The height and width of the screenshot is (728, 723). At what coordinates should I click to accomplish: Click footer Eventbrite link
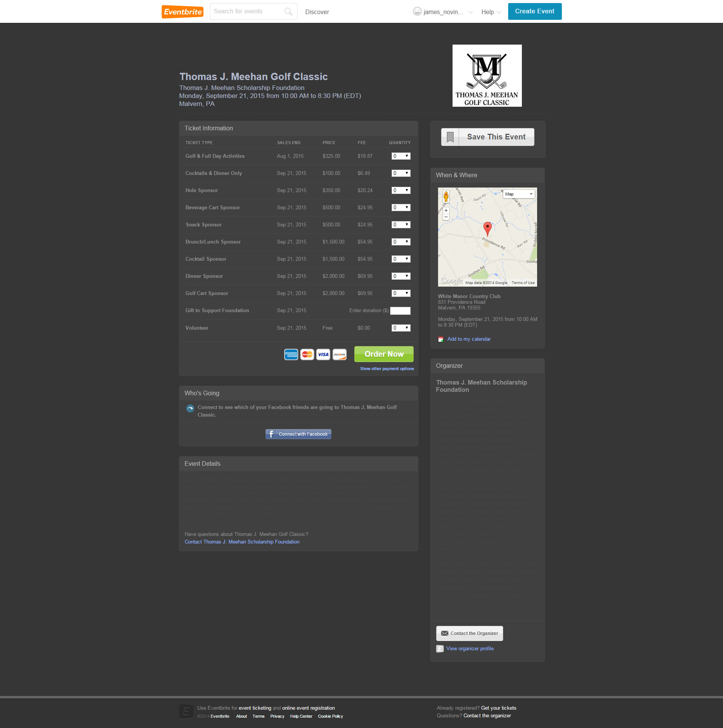220,717
